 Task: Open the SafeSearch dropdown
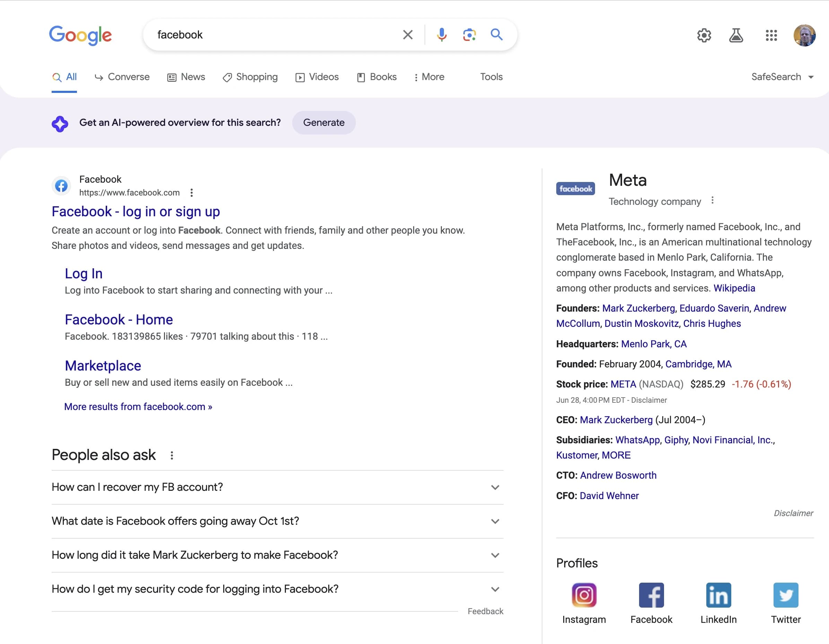(782, 77)
